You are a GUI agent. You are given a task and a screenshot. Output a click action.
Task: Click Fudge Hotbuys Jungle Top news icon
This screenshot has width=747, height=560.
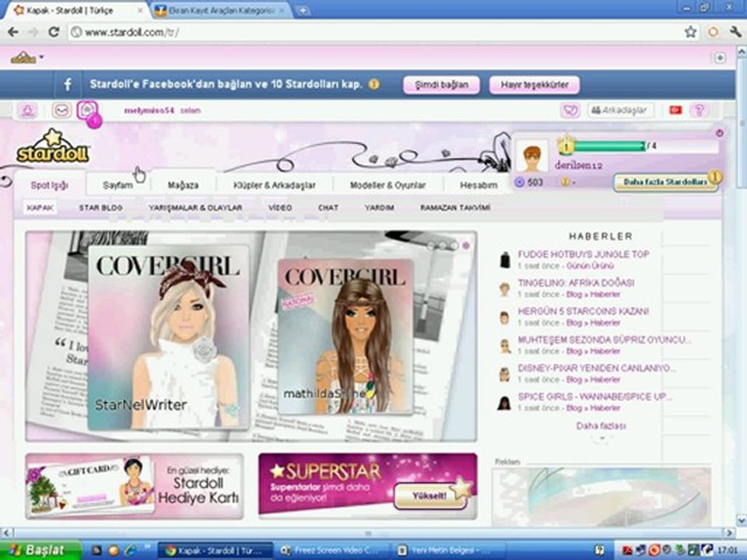pos(504,260)
